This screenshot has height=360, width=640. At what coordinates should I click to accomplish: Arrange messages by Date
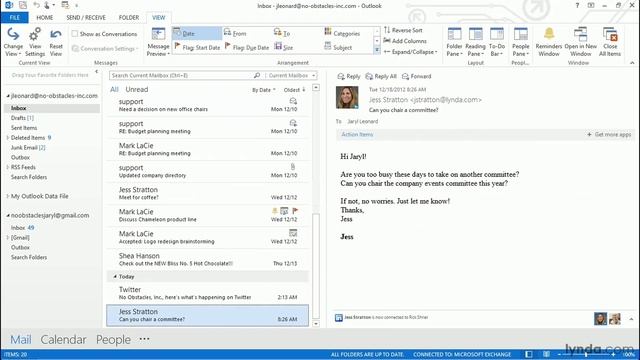pos(197,33)
